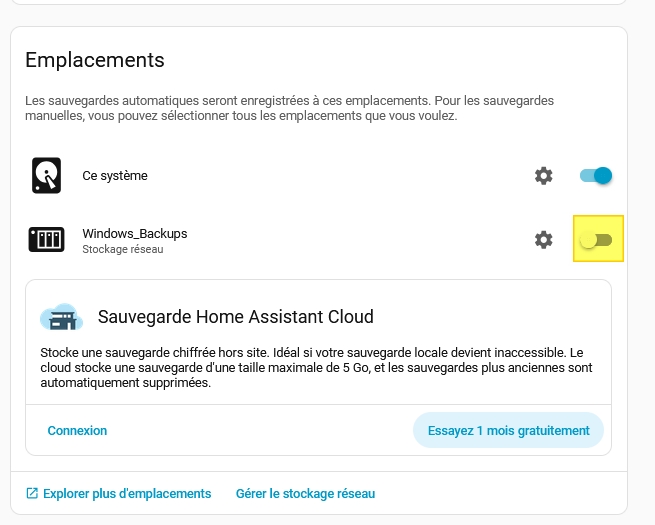Open settings gear for Ce système
655x525 pixels.
[x=543, y=176]
